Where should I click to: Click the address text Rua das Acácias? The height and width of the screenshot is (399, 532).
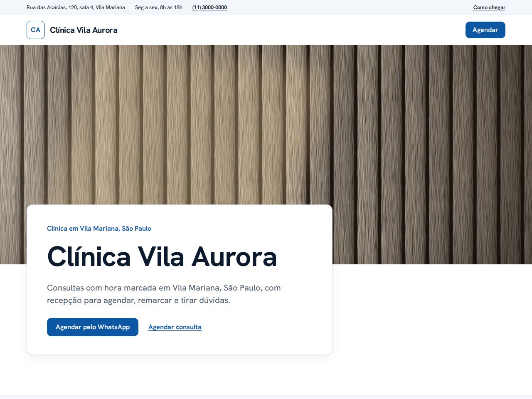[76, 7]
